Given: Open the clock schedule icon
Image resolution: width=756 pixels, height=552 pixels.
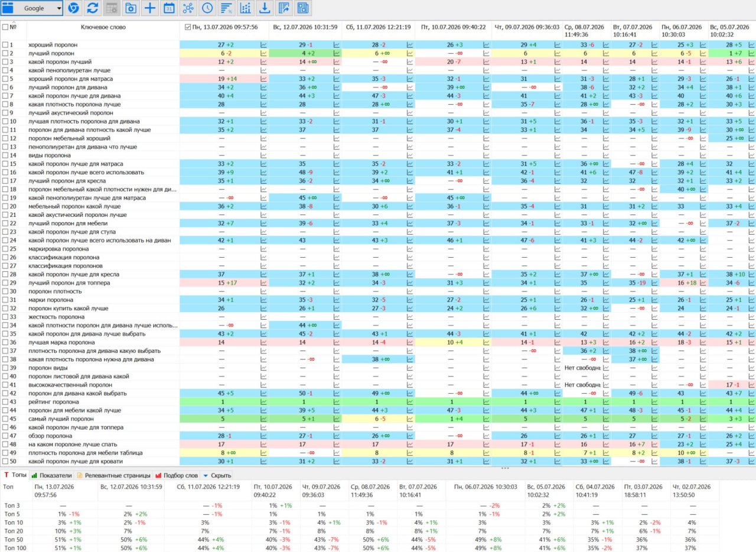Looking at the screenshot, I should pos(207,8).
